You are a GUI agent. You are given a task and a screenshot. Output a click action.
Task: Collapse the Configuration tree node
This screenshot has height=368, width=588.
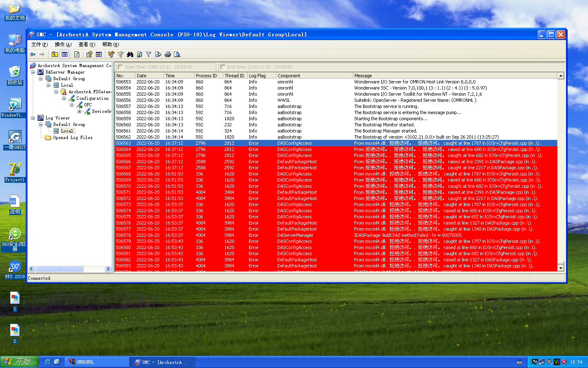point(64,98)
